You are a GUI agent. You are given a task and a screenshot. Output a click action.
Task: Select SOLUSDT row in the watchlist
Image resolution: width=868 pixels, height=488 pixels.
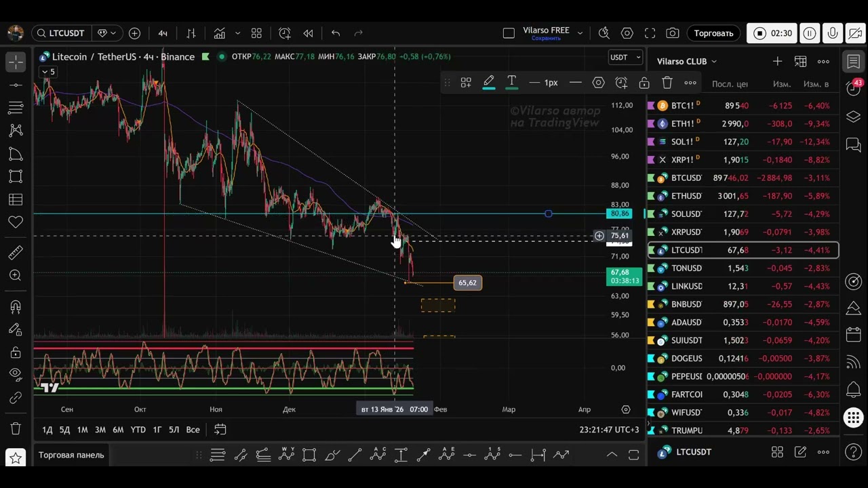pos(744,214)
